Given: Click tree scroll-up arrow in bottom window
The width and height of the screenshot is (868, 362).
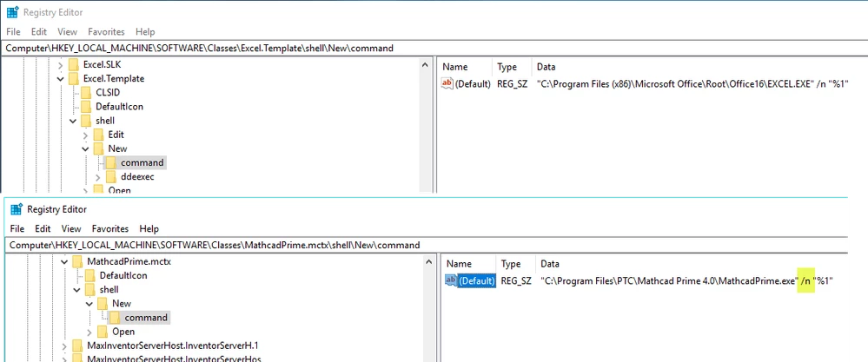Looking at the screenshot, I should coord(429,262).
